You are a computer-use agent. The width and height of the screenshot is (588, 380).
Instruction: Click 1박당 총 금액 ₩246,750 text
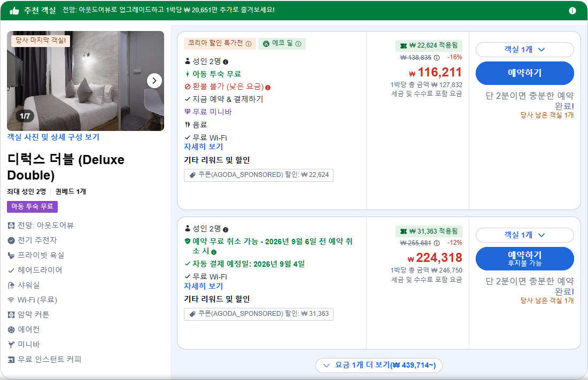[427, 270]
